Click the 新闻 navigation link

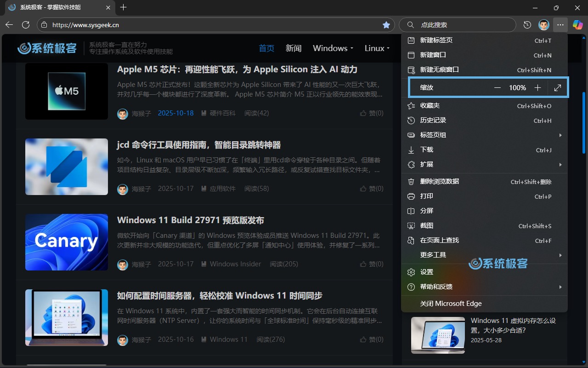pyautogui.click(x=294, y=48)
